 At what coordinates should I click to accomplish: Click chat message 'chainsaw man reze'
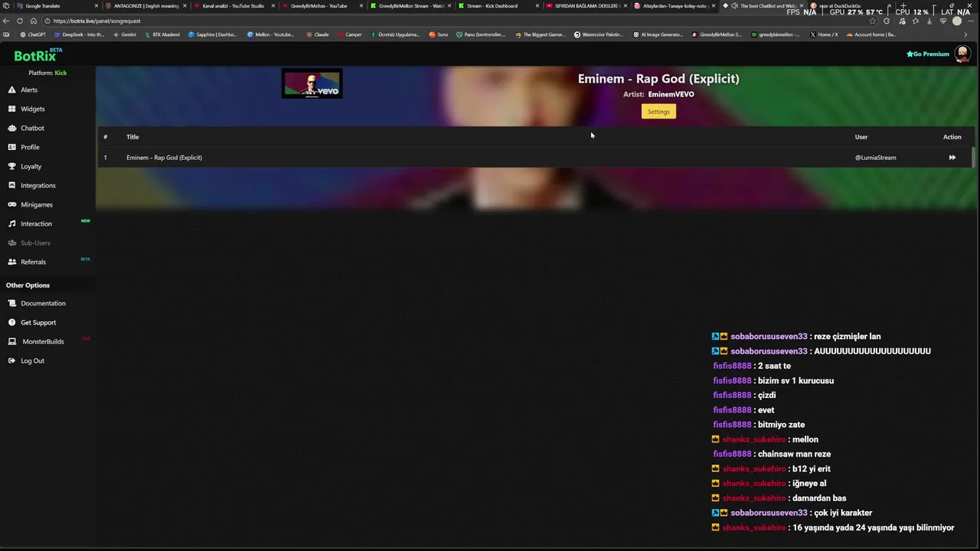794,454
